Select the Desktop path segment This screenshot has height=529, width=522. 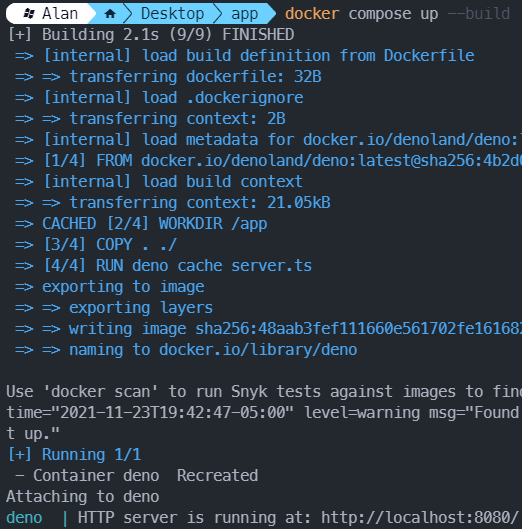172,14
